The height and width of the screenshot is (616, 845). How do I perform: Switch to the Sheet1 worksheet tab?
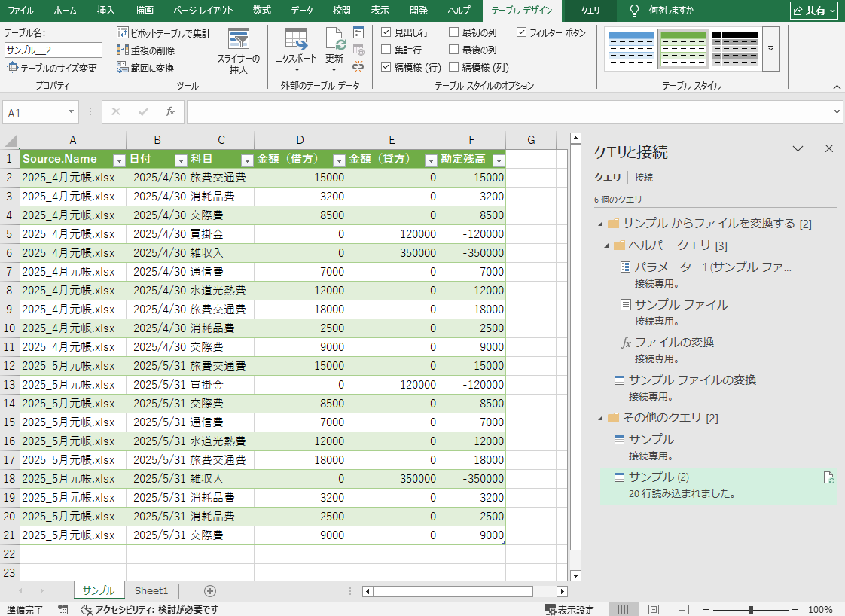tap(151, 590)
